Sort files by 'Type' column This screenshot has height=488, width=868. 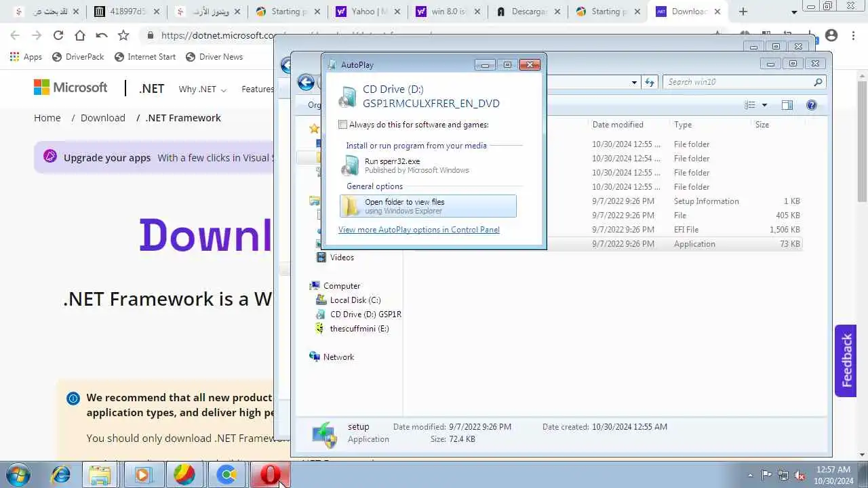pos(683,125)
